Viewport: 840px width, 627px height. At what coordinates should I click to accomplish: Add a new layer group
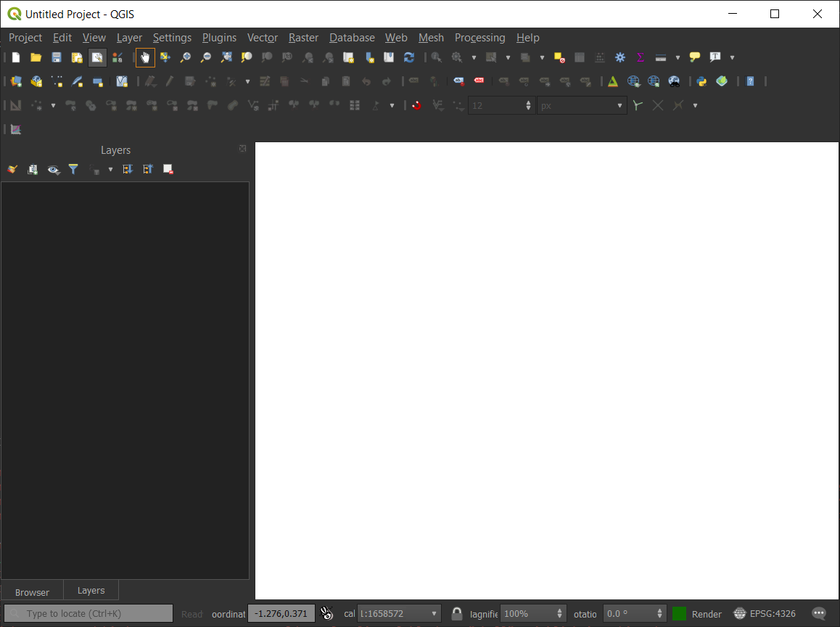[32, 169]
